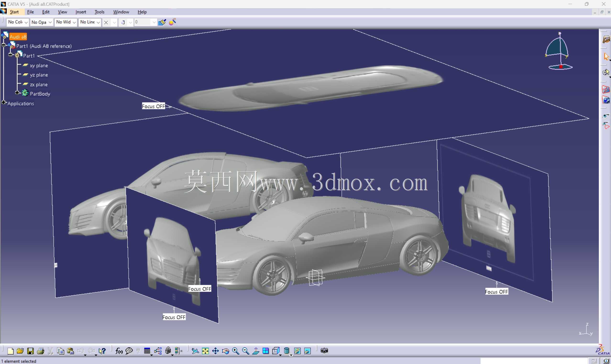The image size is (611, 364).
Task: Create Multi-View with four-pane icon
Action: click(x=265, y=351)
